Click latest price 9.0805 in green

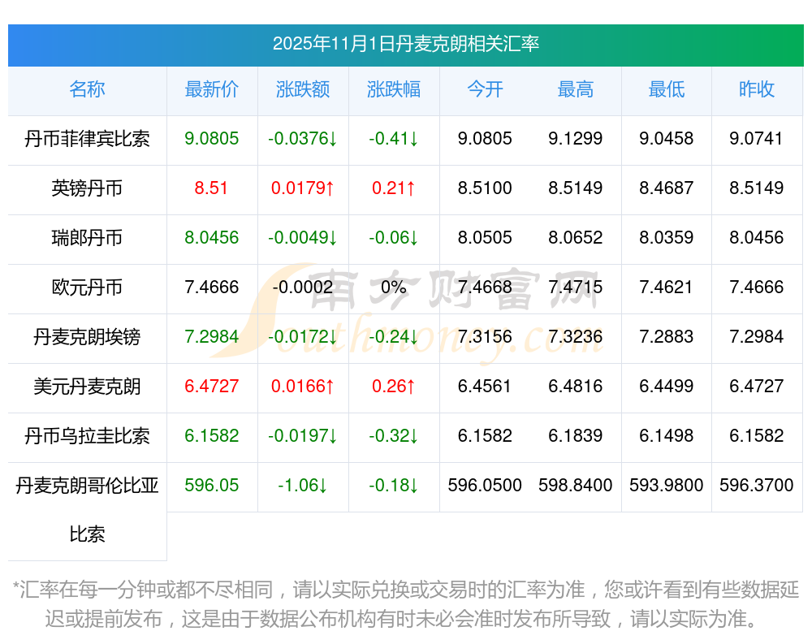point(212,138)
